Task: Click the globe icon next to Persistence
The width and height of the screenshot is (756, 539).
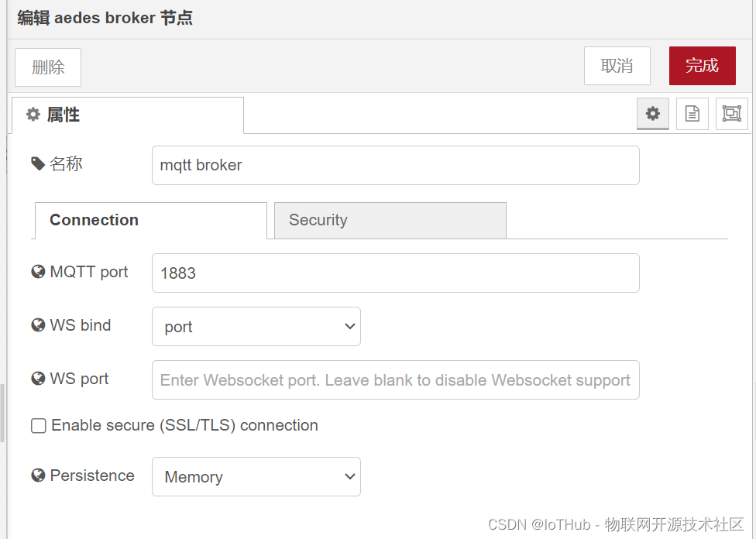Action: [x=37, y=475]
